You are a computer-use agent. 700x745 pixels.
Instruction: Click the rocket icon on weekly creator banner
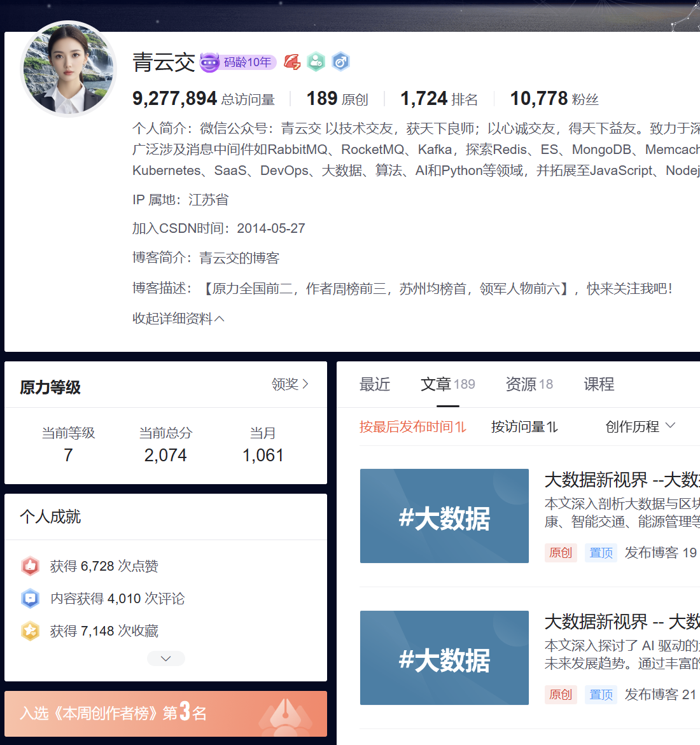click(x=285, y=718)
